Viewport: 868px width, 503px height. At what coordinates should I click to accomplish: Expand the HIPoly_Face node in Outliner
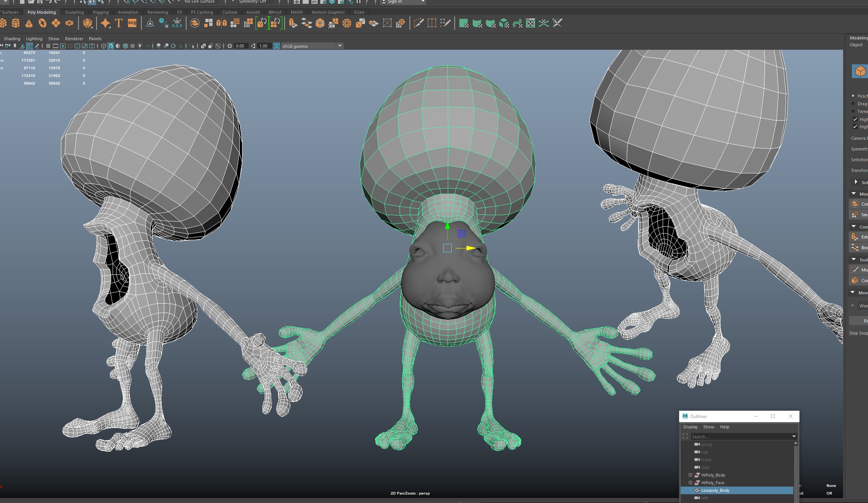690,483
